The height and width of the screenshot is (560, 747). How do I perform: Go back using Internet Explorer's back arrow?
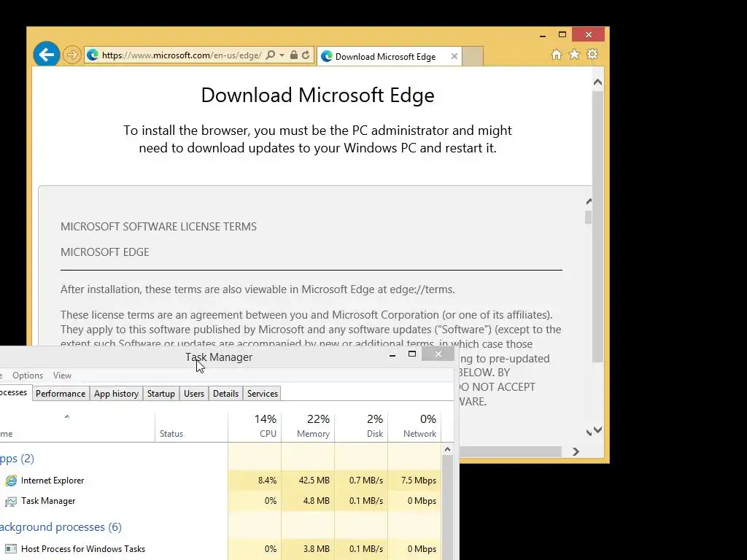[46, 55]
